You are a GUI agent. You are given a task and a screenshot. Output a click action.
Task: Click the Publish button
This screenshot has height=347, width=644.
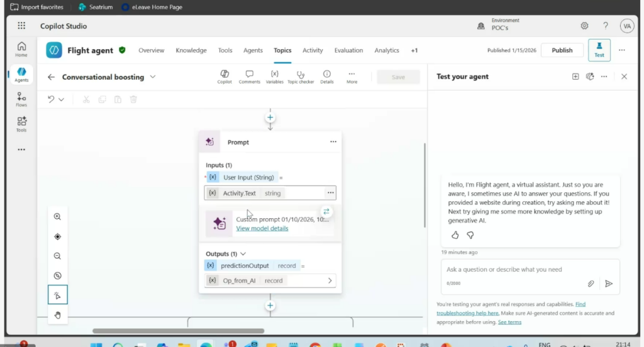562,50
